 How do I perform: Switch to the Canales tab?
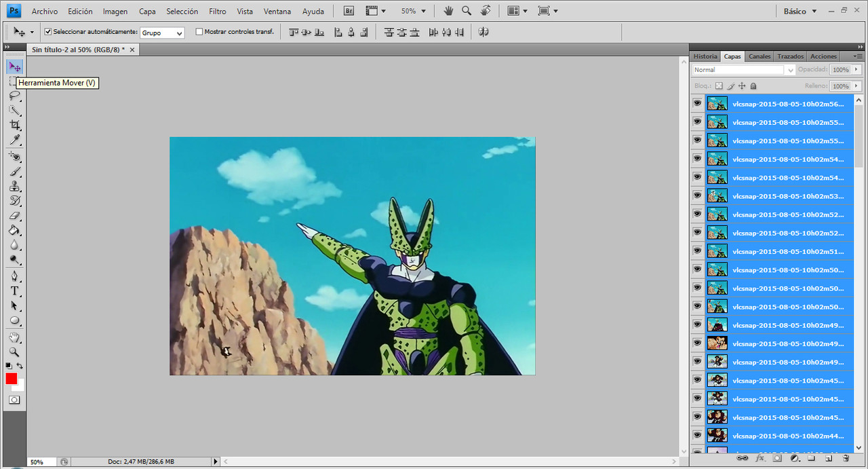(759, 56)
